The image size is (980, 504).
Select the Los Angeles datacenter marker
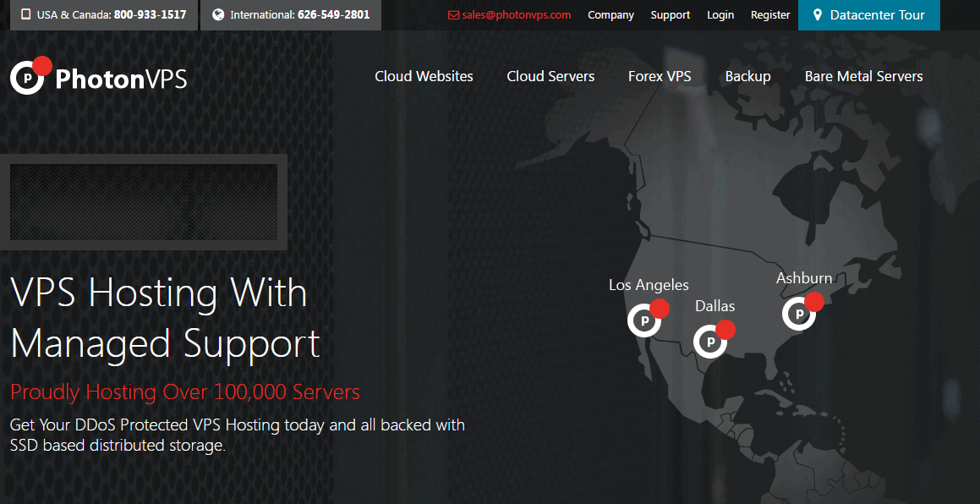click(x=648, y=318)
